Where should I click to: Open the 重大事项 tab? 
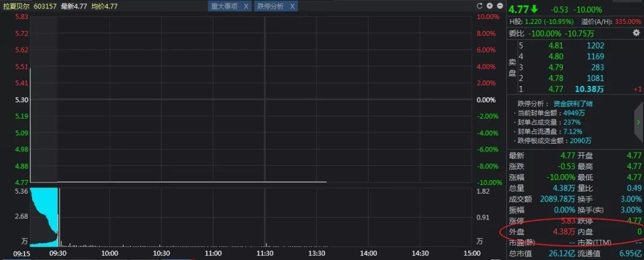225,6
